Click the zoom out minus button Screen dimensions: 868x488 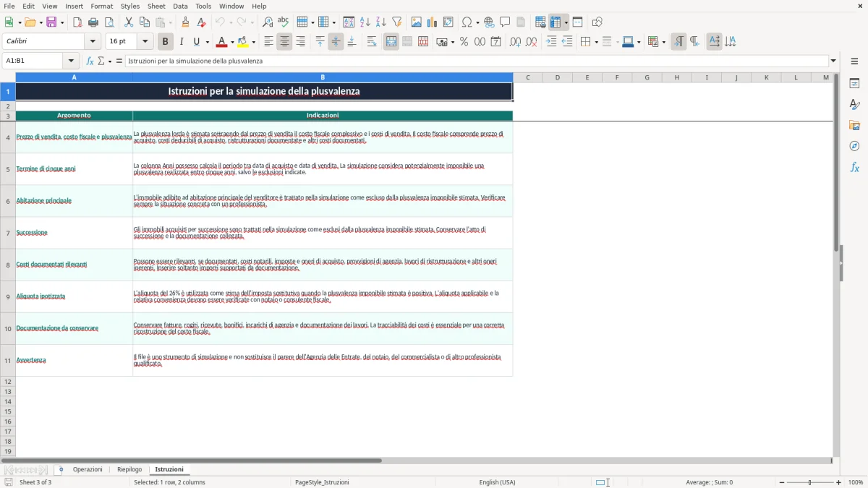coord(782,482)
